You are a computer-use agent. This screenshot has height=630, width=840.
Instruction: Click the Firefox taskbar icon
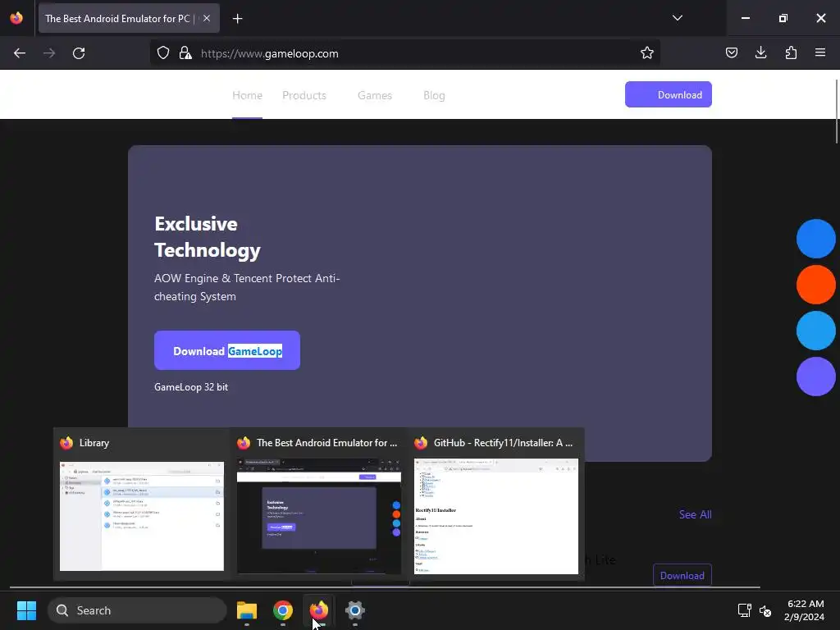319,610
